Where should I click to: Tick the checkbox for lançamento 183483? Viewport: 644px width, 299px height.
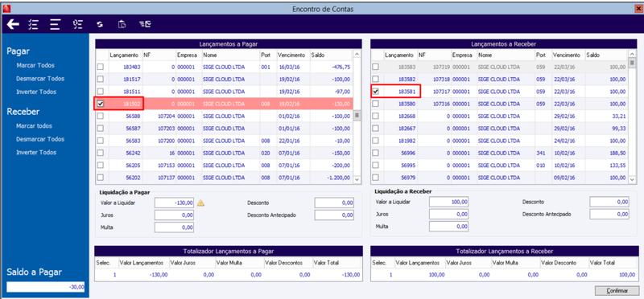[x=100, y=67]
